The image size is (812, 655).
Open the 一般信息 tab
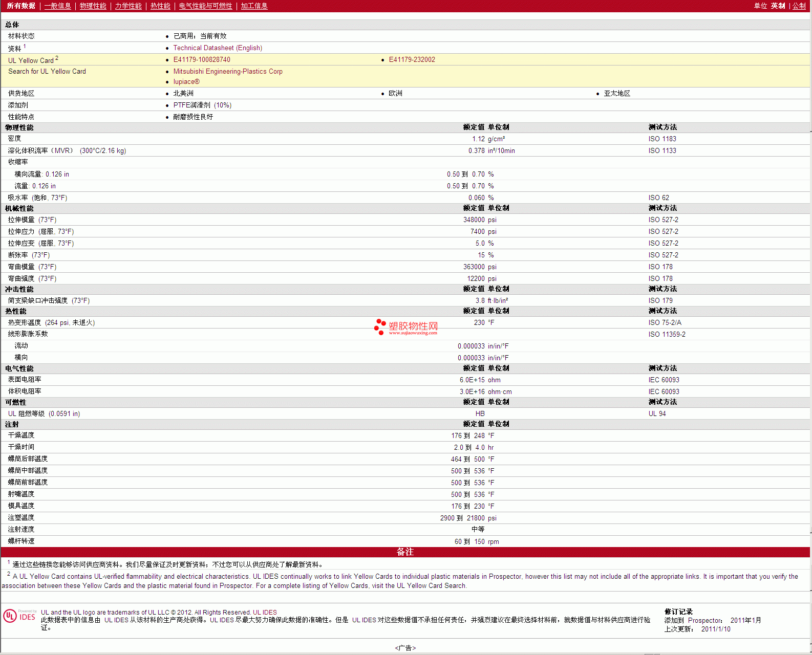(57, 6)
